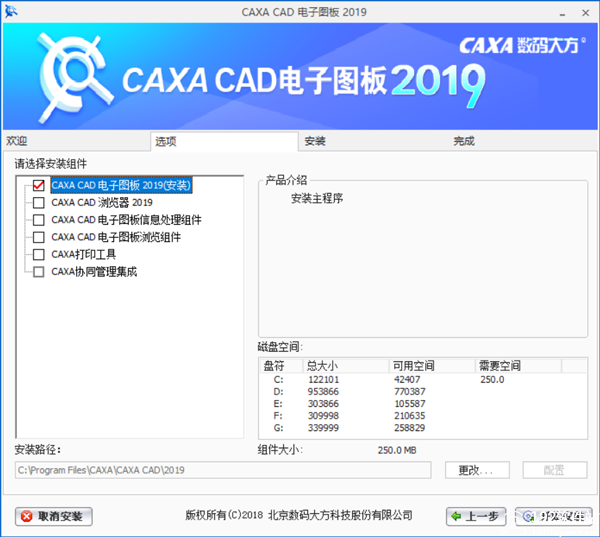Click the red X icon on 取消安装
600x537 pixels.
(x=27, y=516)
